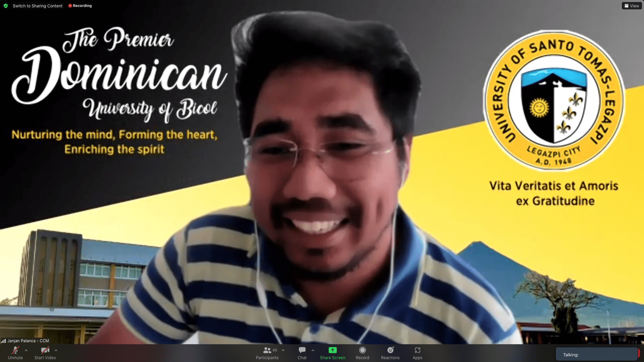Click the network signal strength bars icon
The height and width of the screenshot is (362, 644).
(x=3, y=341)
